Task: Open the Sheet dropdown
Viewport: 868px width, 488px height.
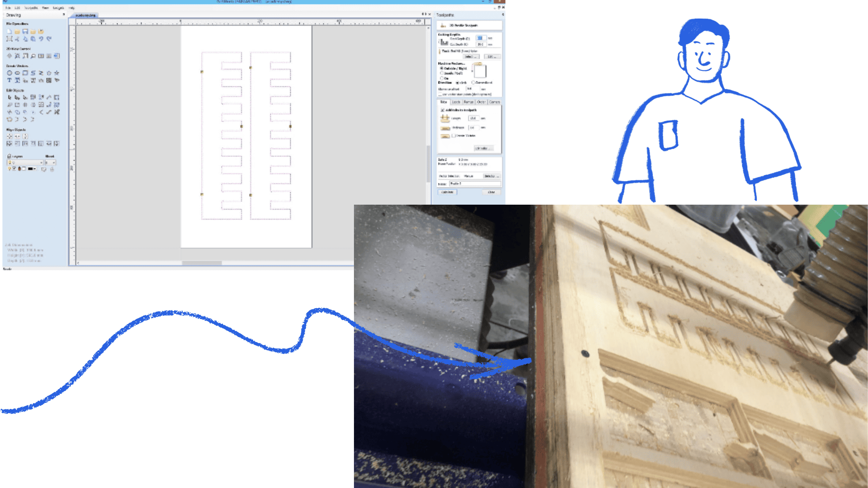Action: 50,163
